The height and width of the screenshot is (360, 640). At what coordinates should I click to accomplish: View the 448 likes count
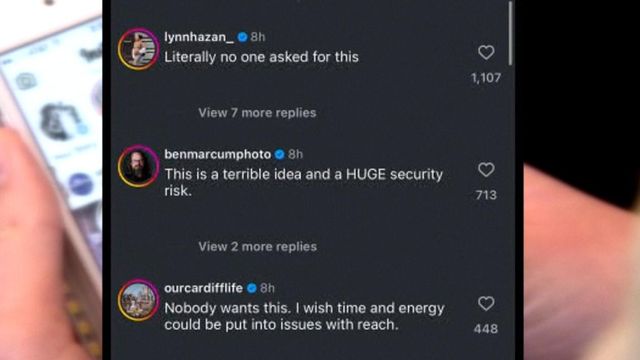(x=486, y=329)
